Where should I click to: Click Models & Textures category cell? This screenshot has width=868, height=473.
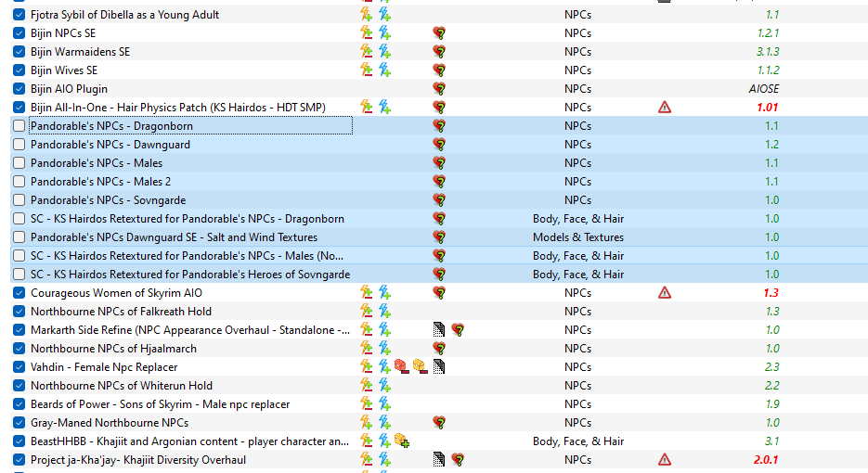(x=578, y=236)
